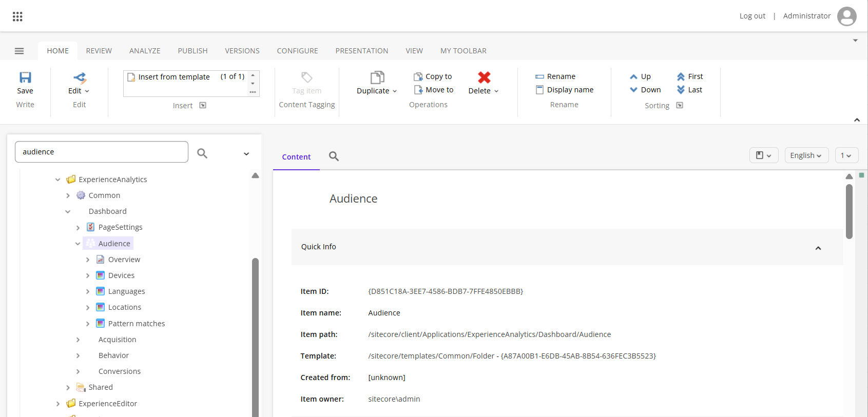Click the Edit pencil icon
The width and height of the screenshot is (868, 417).
[80, 77]
